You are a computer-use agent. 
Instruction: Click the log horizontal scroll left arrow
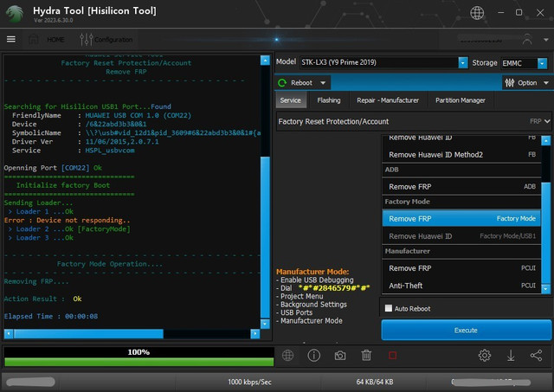click(9, 333)
